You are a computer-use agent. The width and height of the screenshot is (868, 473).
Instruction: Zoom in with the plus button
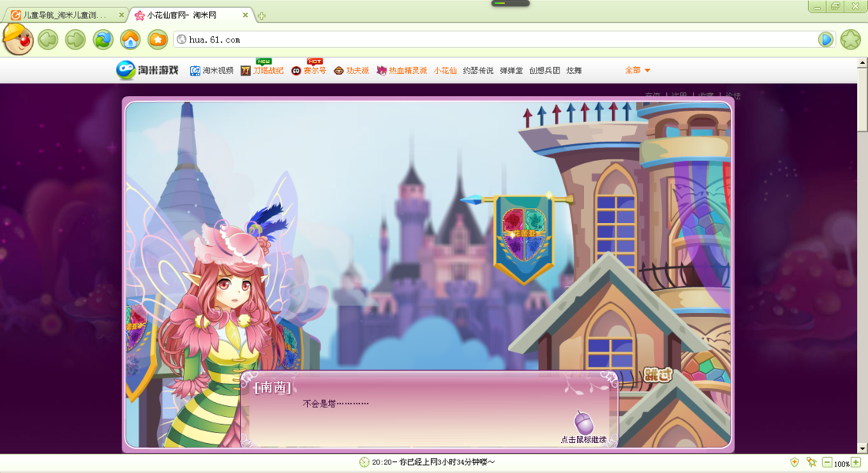pyautogui.click(x=856, y=462)
